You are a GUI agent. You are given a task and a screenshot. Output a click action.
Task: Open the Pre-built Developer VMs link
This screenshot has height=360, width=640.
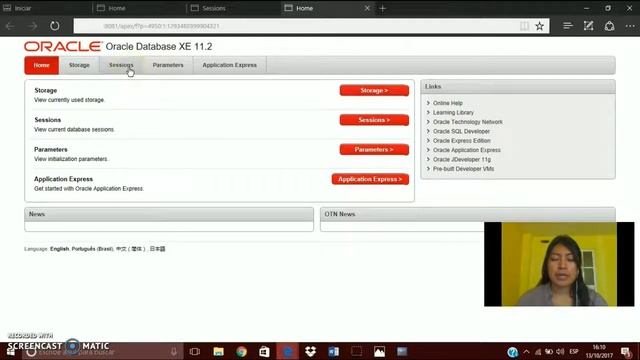coord(463,169)
